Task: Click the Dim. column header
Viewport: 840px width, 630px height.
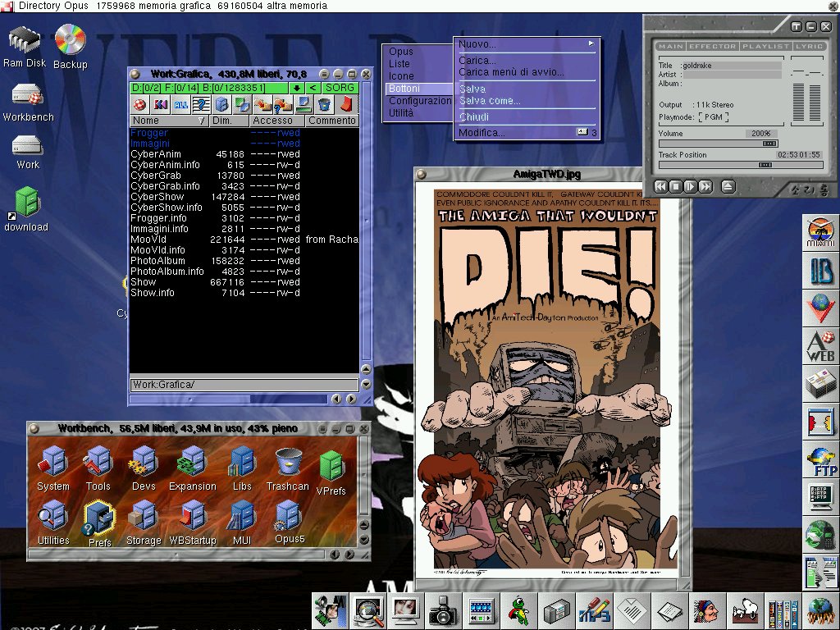Action: (228, 121)
